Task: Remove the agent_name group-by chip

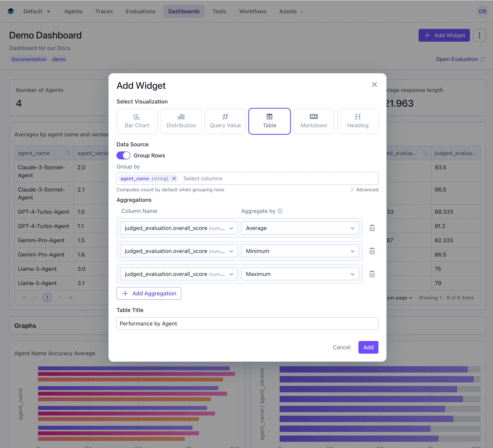Action: (x=174, y=178)
